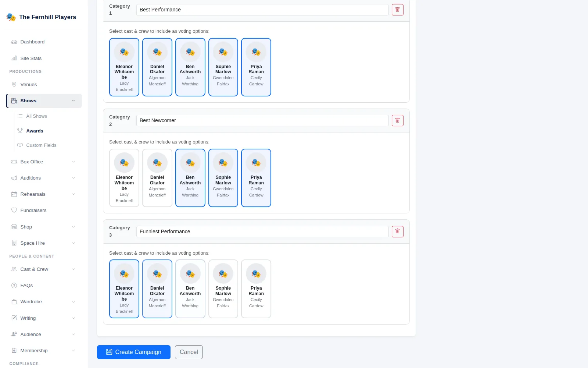
Task: Collapse the Shows menu section
Action: click(44, 101)
